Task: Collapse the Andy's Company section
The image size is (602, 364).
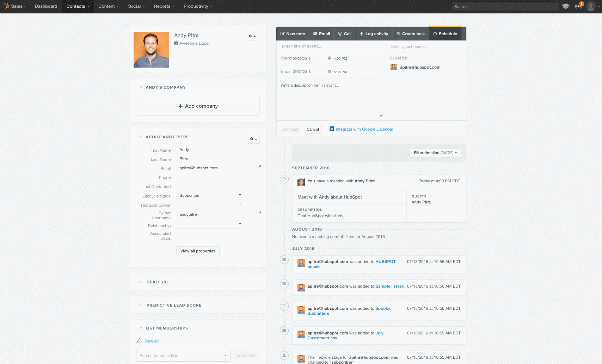Action: click(x=141, y=87)
